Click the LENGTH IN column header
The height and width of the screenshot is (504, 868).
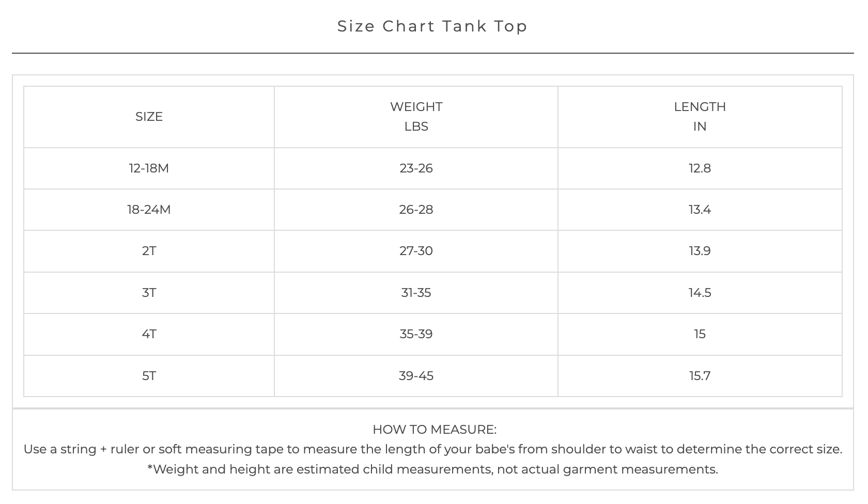[x=700, y=117]
